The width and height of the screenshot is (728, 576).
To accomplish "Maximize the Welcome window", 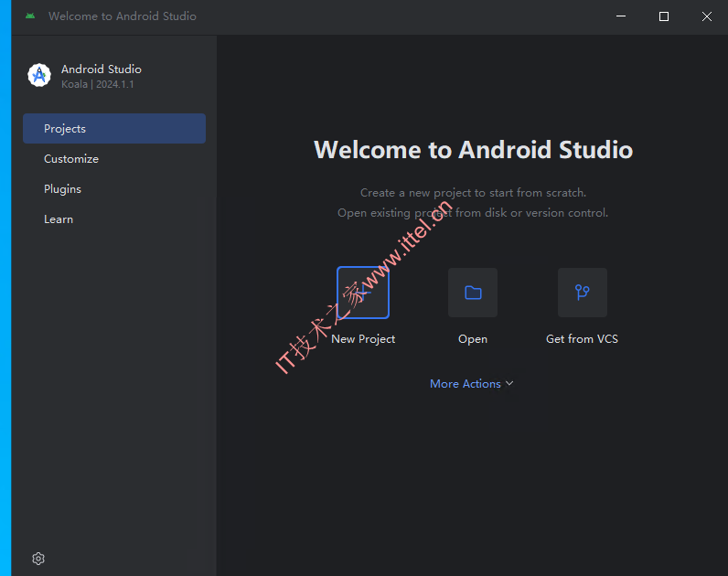I will (x=664, y=16).
